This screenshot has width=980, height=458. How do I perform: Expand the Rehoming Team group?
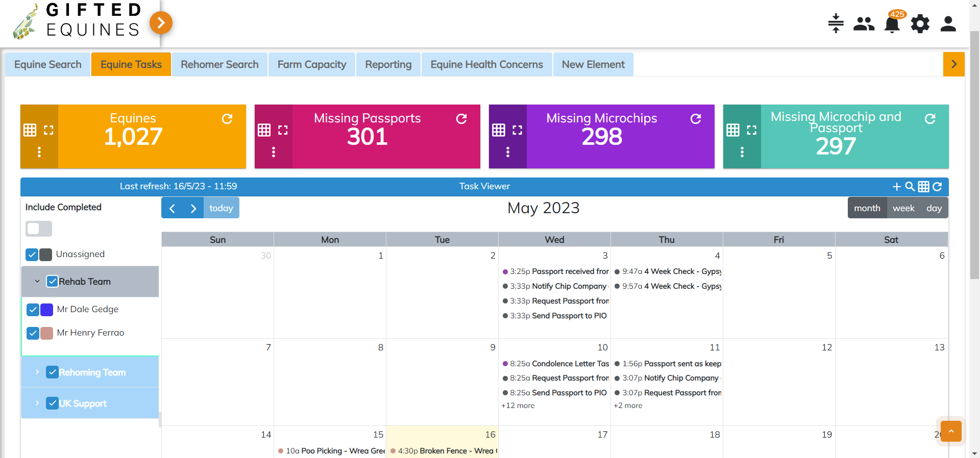pos(37,372)
